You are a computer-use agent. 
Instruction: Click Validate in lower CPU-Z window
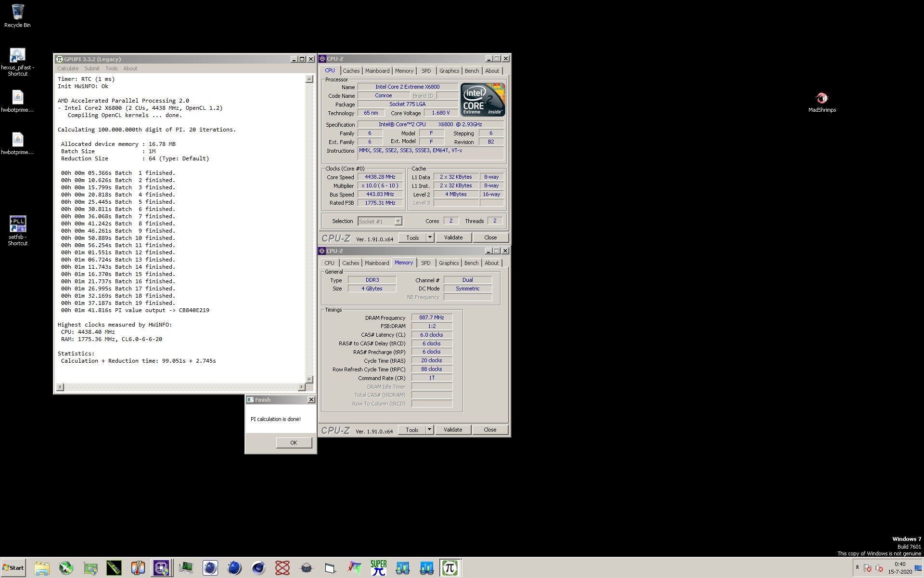pyautogui.click(x=453, y=430)
